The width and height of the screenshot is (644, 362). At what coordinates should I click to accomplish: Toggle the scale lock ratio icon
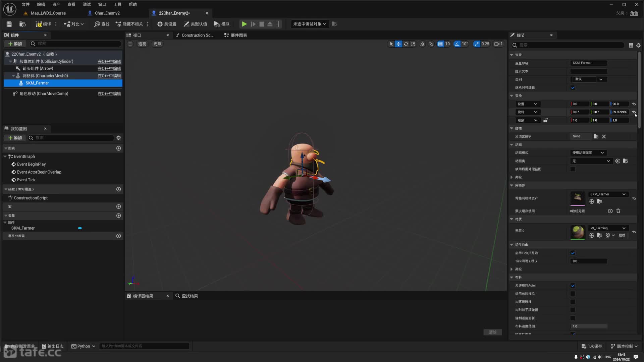(546, 120)
